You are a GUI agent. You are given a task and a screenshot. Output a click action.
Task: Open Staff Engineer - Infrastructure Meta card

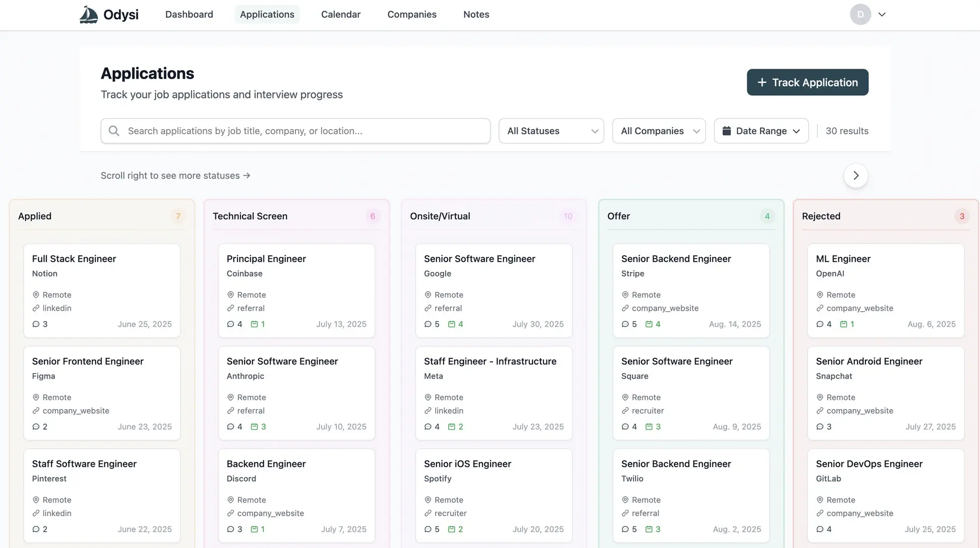click(494, 393)
